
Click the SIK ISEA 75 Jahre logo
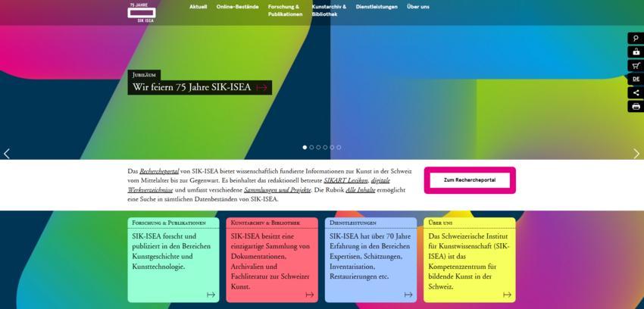[x=141, y=12]
